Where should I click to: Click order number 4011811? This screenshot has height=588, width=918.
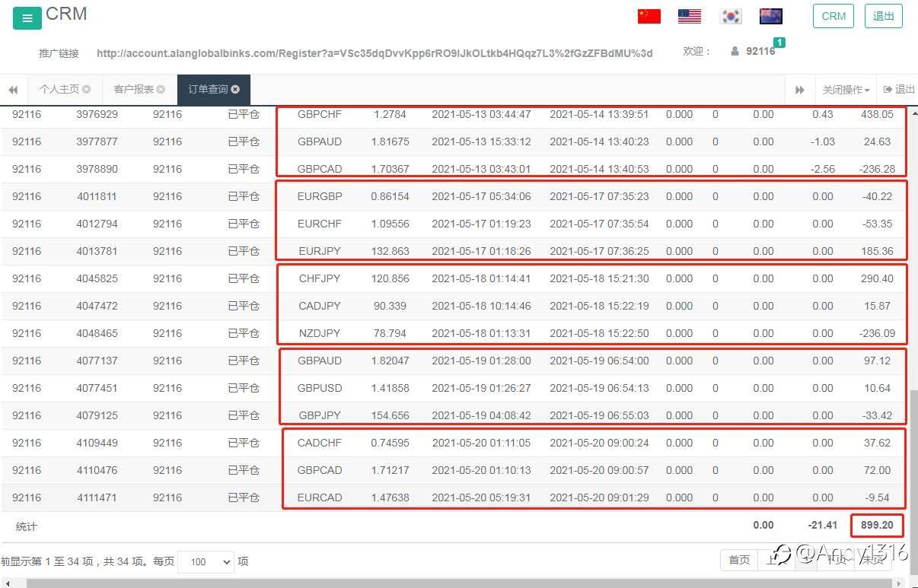[x=97, y=197]
